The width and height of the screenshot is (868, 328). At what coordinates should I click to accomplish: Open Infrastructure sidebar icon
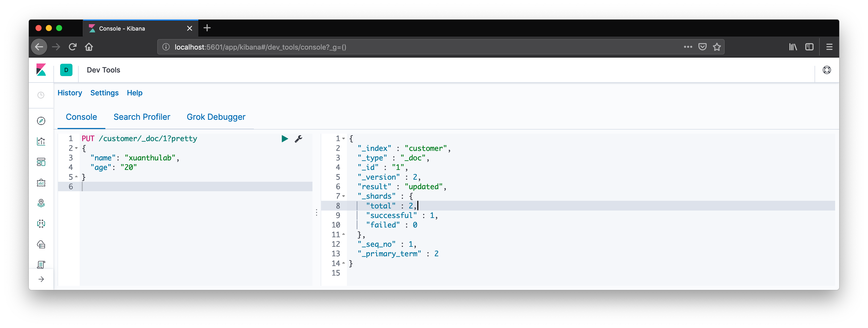41,244
